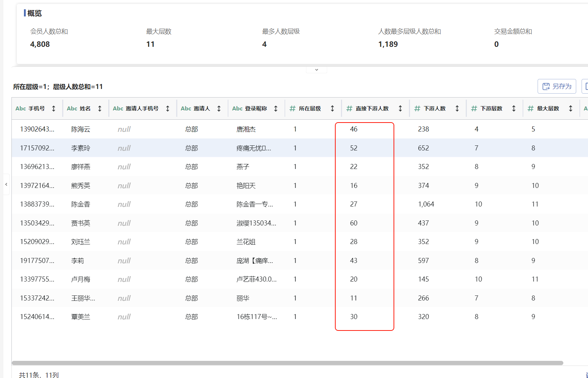Click phone number cell 13883739...

(x=37, y=204)
